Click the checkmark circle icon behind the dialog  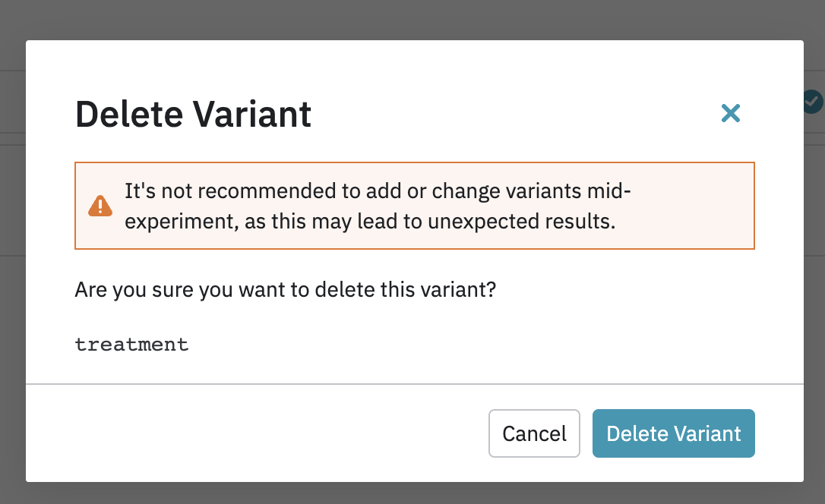tap(813, 100)
